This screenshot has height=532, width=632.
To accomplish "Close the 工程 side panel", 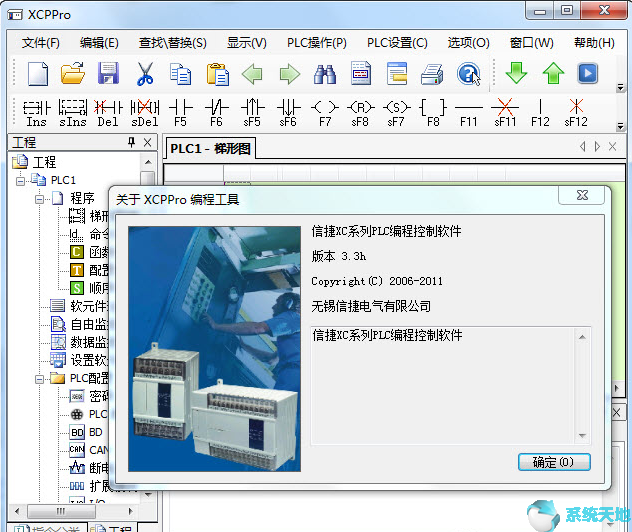I will point(148,142).
